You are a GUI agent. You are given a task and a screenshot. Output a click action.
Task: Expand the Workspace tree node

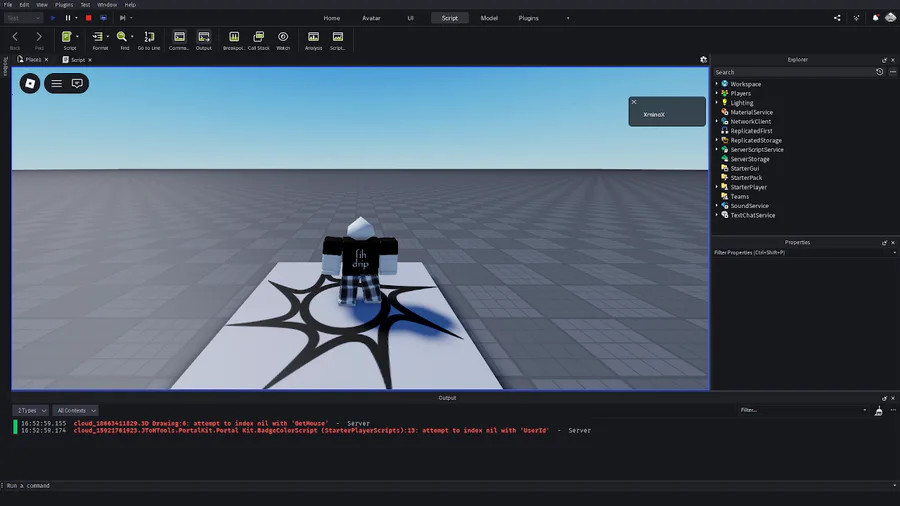[x=716, y=84]
